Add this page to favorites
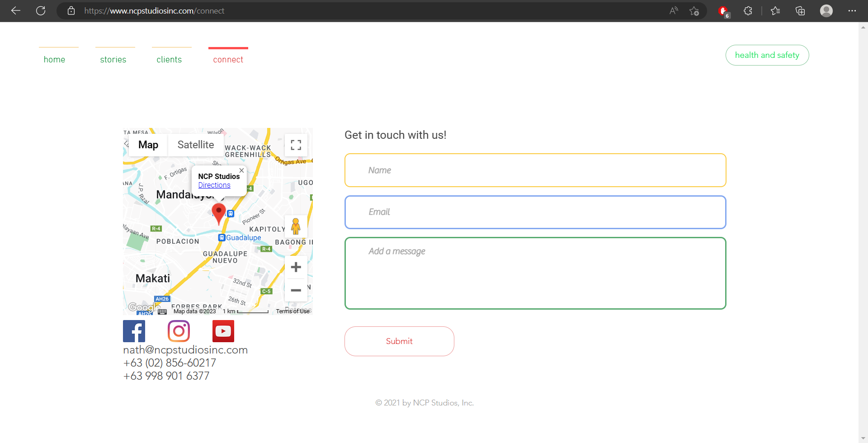The image size is (868, 443). (x=694, y=11)
